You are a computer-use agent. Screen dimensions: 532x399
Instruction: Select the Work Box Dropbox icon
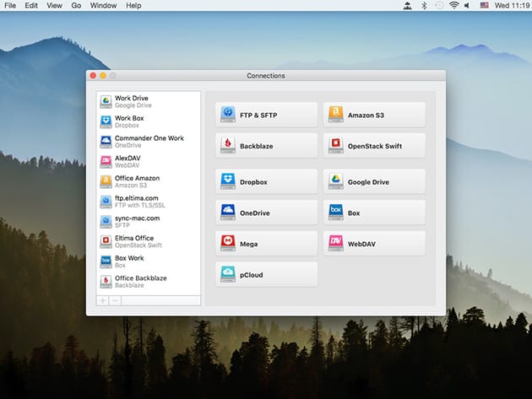[106, 121]
